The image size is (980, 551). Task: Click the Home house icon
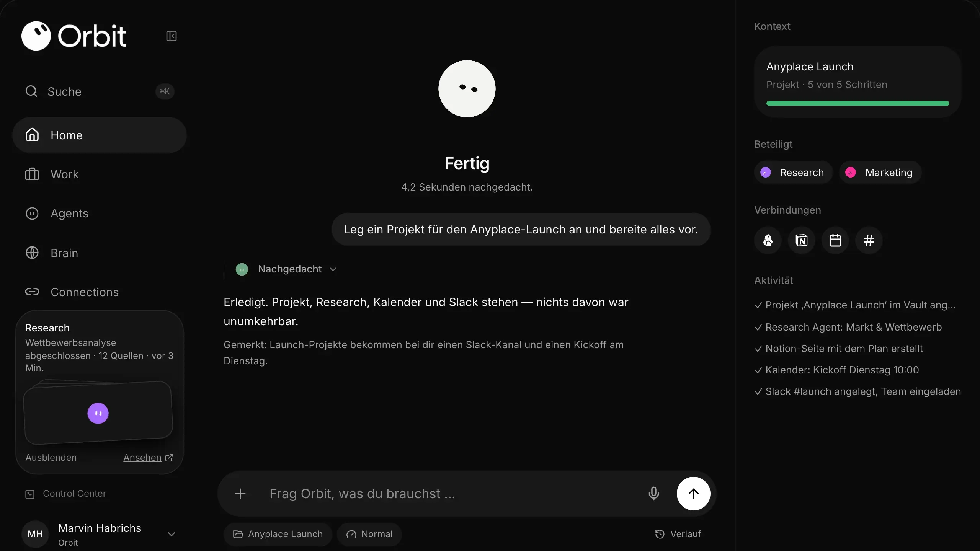coord(32,135)
